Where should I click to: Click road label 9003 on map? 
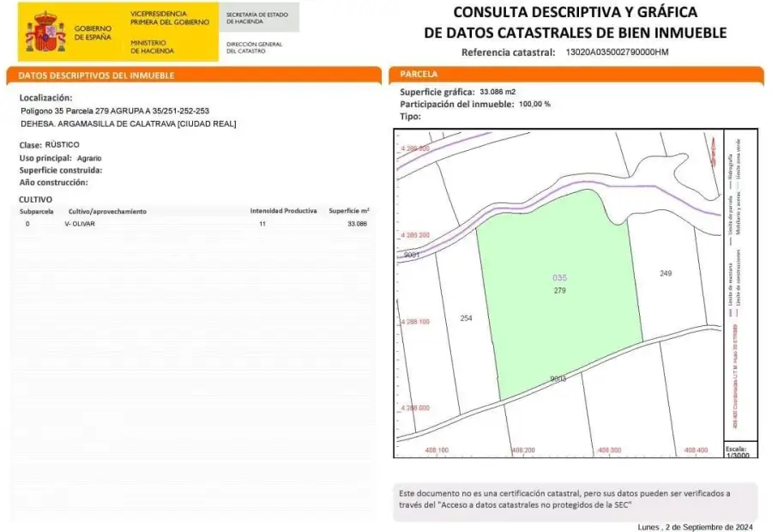pyautogui.click(x=558, y=378)
